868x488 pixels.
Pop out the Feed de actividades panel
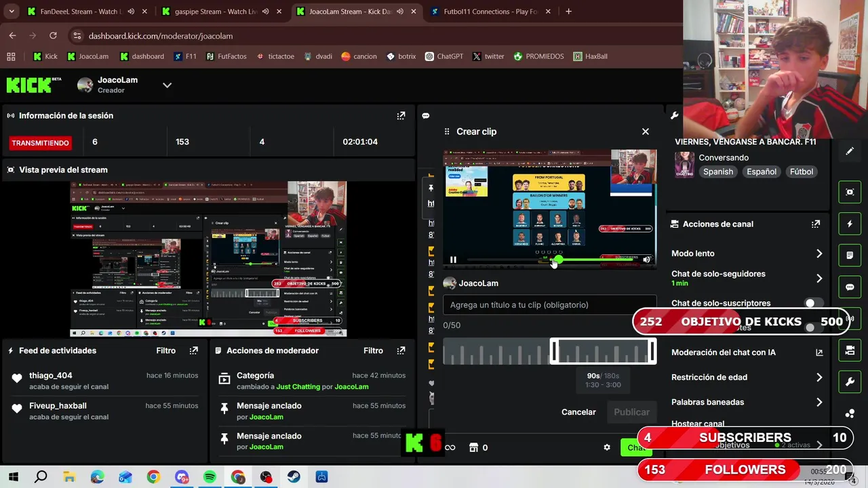click(x=194, y=350)
